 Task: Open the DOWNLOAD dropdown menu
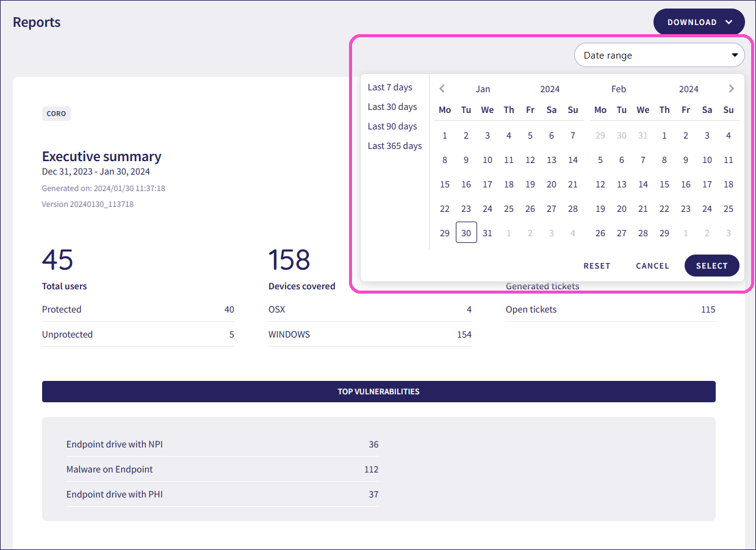(x=699, y=21)
